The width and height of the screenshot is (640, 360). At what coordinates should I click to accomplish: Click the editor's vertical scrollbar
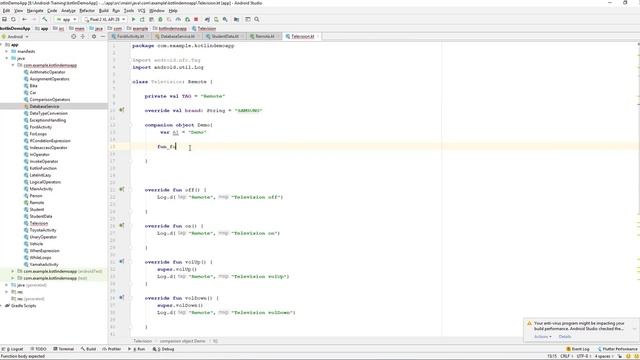click(638, 190)
